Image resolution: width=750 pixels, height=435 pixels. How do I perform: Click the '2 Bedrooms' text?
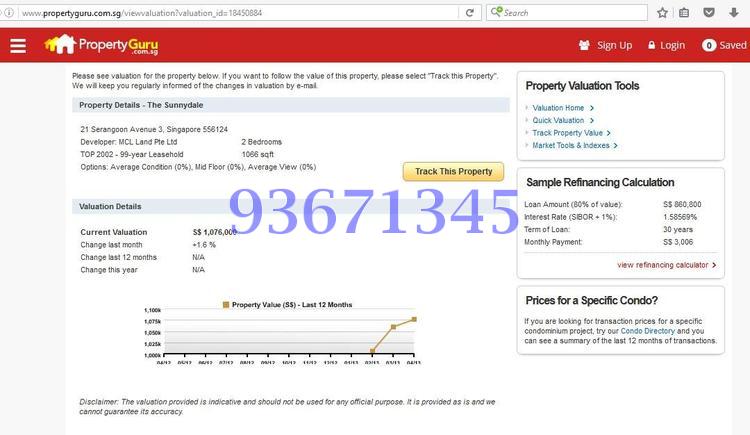tap(262, 142)
